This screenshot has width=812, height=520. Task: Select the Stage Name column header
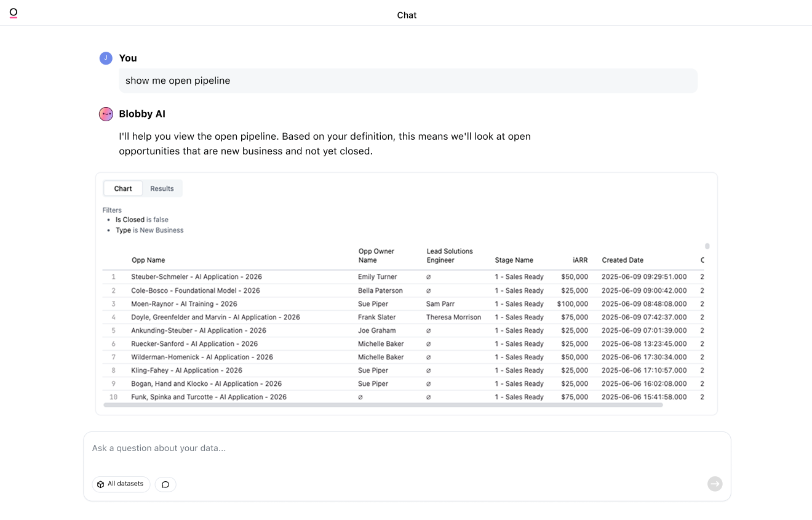[514, 260]
